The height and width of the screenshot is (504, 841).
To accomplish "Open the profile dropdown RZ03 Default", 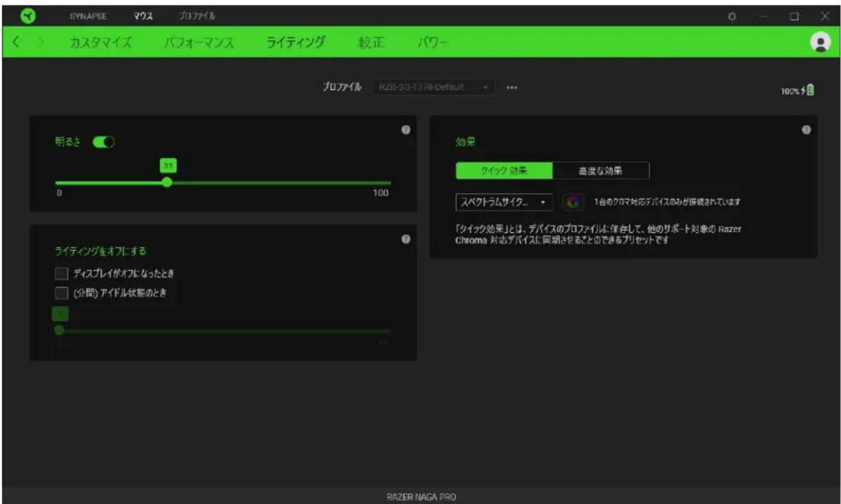I will (x=434, y=87).
